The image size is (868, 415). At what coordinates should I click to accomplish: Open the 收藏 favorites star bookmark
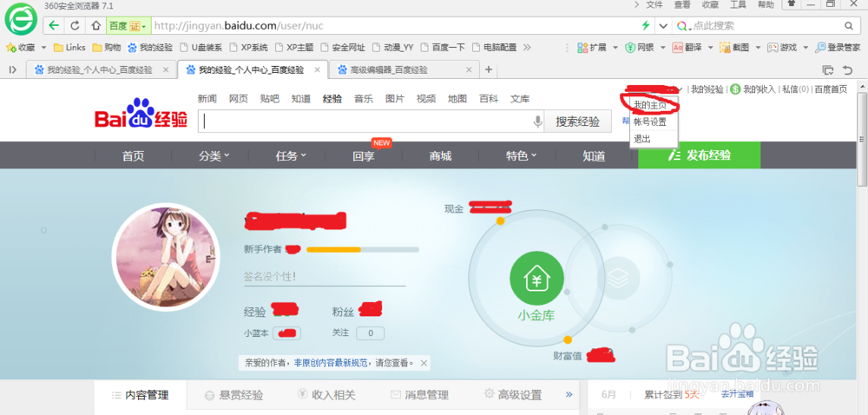click(x=21, y=48)
